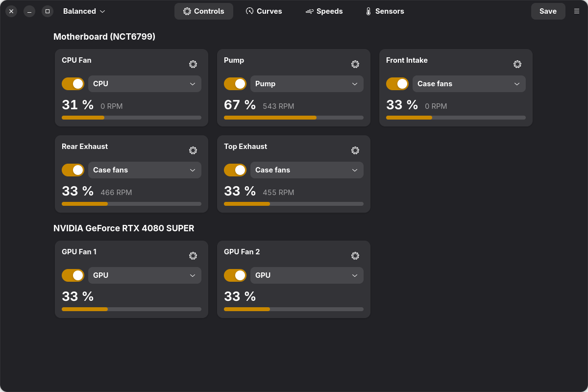
Task: Click the "31 %" CPU Fan value
Action: tap(77, 105)
